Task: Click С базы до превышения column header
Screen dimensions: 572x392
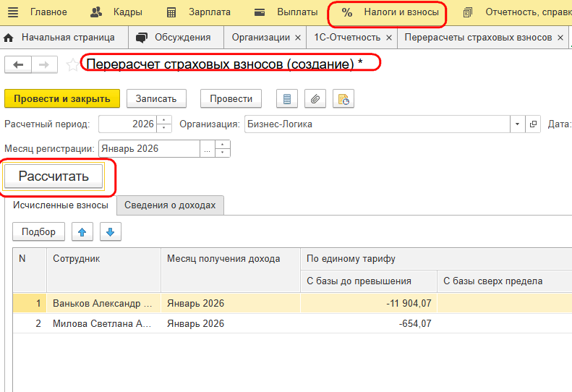Action: (369, 281)
